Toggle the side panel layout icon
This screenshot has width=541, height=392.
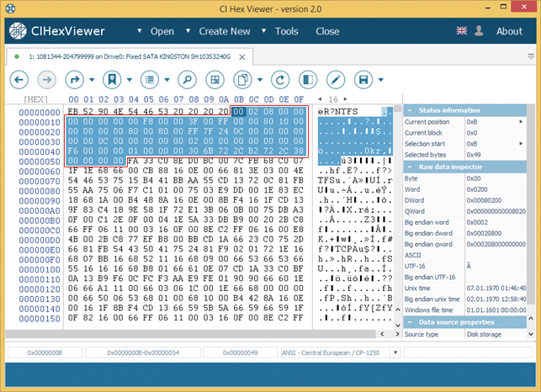[308, 80]
